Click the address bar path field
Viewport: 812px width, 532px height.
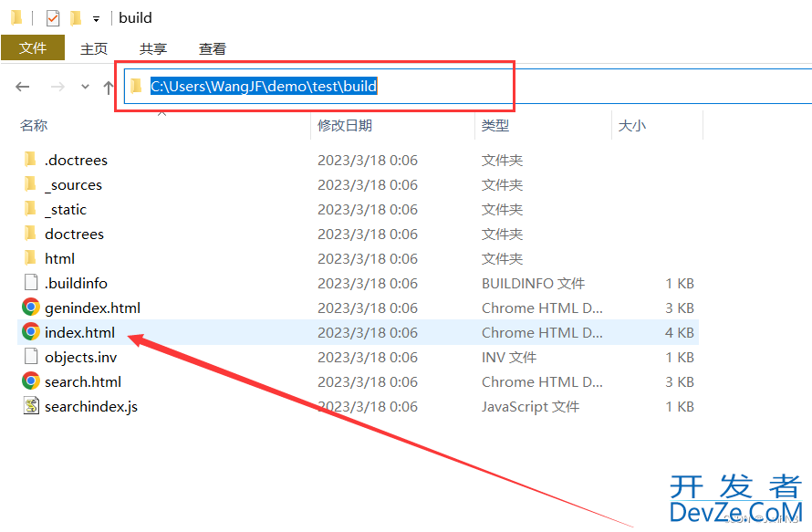468,86
